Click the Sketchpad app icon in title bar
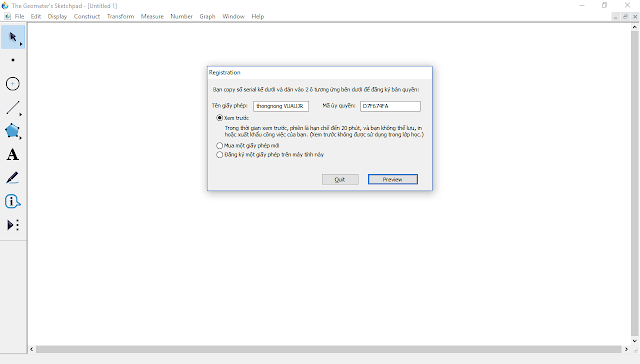This screenshot has height=364, width=640. click(x=5, y=6)
